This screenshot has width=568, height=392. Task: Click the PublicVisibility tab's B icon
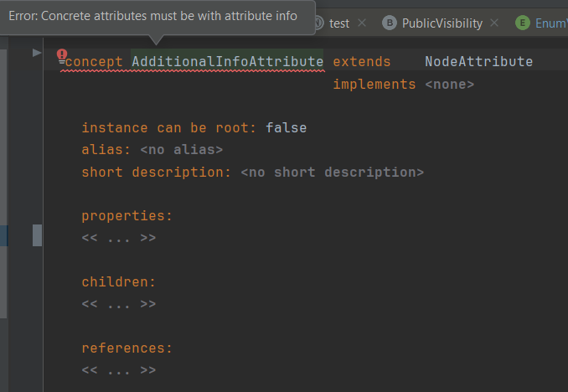tap(389, 23)
